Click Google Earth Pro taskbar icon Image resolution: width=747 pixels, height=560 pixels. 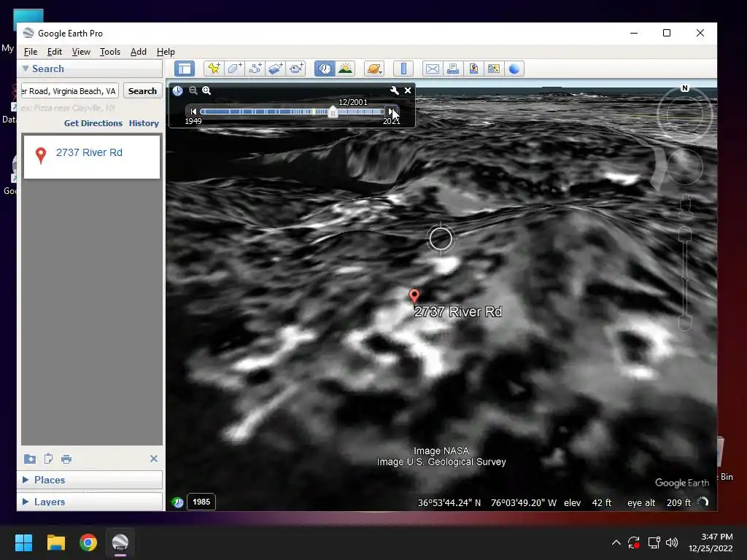click(x=120, y=542)
